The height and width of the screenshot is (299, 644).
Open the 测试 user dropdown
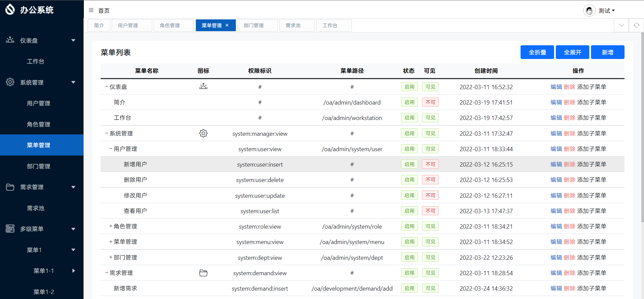[x=607, y=11]
